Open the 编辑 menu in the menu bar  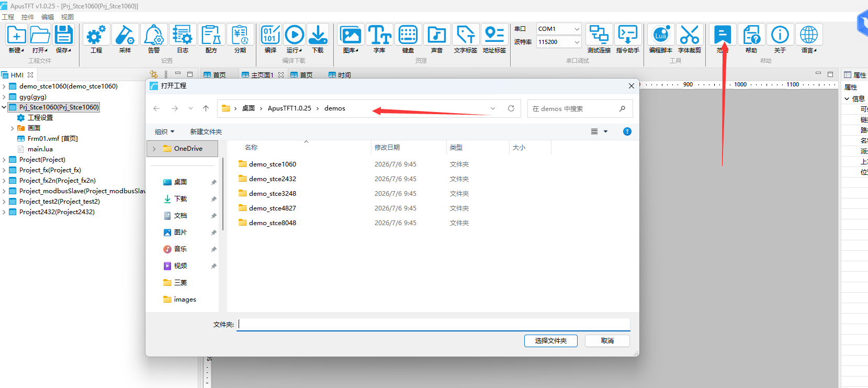pos(48,17)
